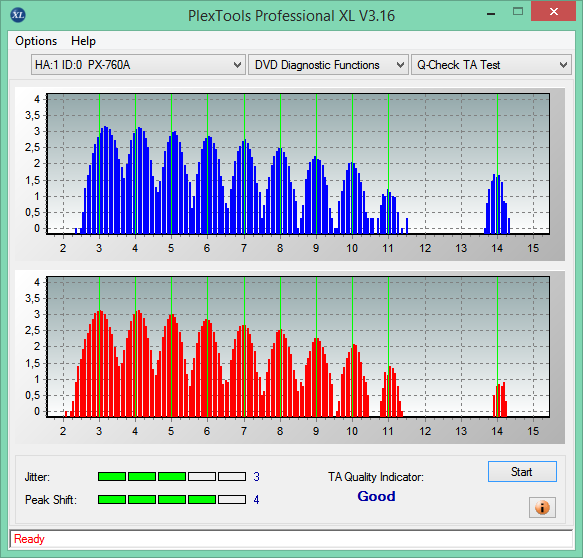Image resolution: width=583 pixels, height=558 pixels.
Task: Click the first green Jitter bar segment
Action: [112, 476]
